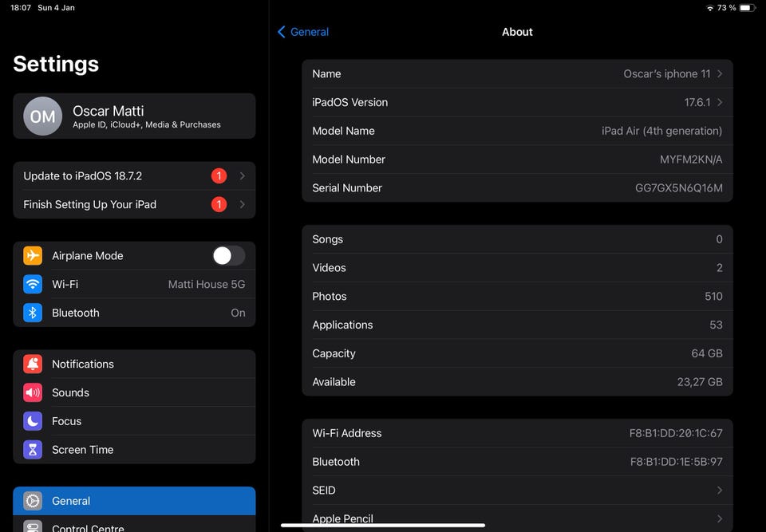
Task: Open Bluetooth On settings
Action: 134,313
